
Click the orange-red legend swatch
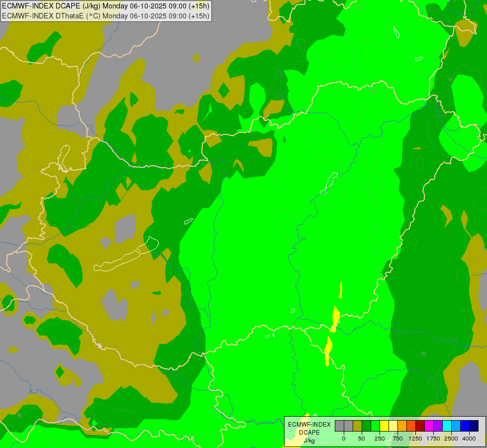pyautogui.click(x=411, y=426)
